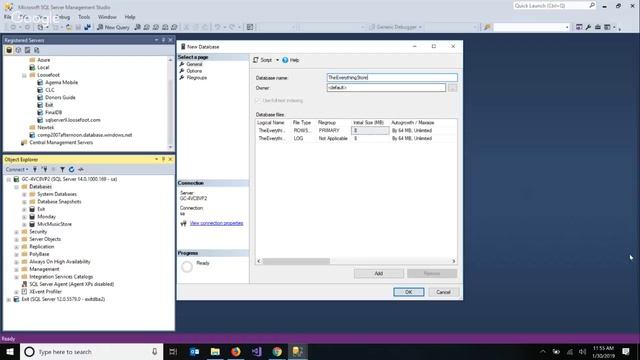Click the Open File folder icon in toolbar
Screen dimensions: 640x360
69,27
